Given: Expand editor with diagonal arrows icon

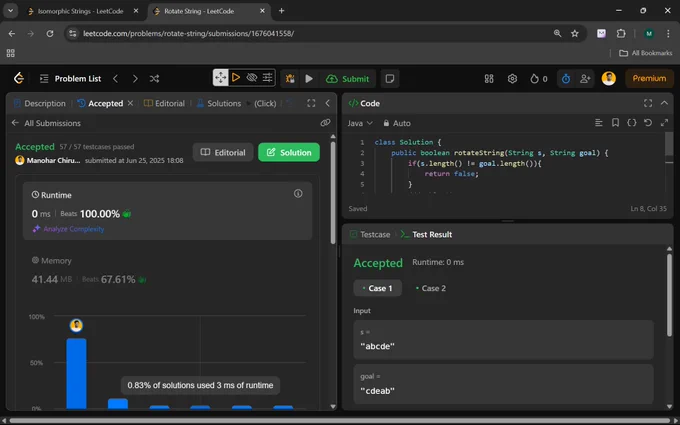Looking at the screenshot, I should point(664,123).
